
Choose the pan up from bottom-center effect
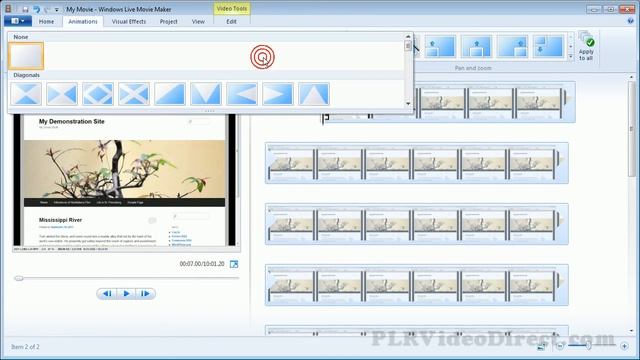pos(476,47)
